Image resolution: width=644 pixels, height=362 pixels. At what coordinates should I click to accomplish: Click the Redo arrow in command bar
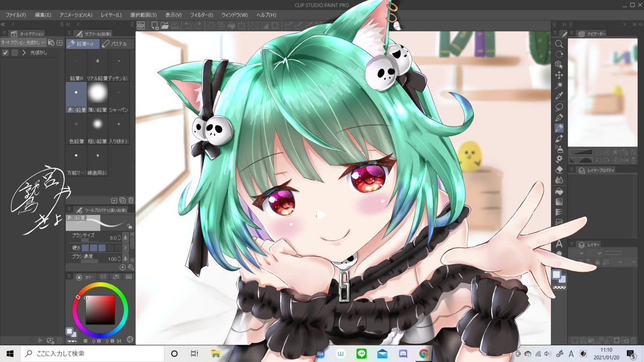click(x=197, y=25)
